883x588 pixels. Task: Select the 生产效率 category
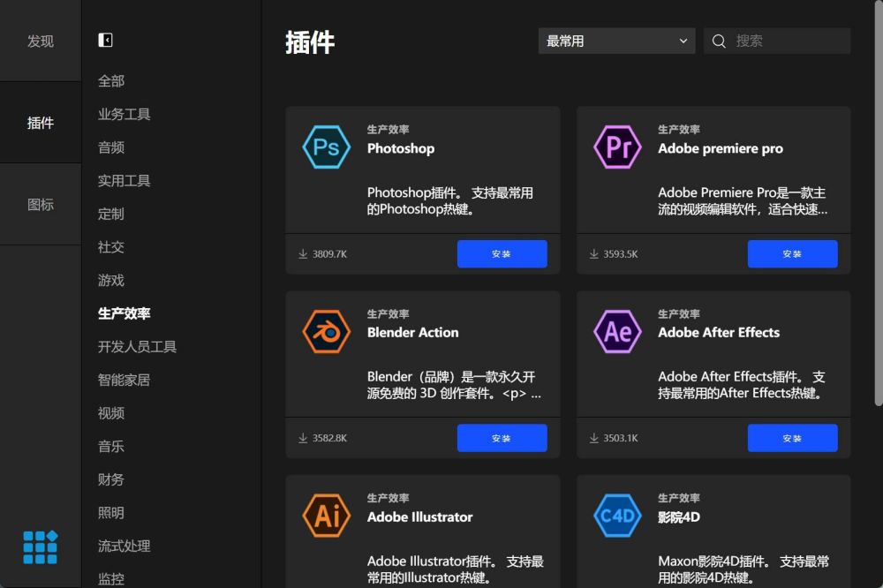(x=124, y=313)
